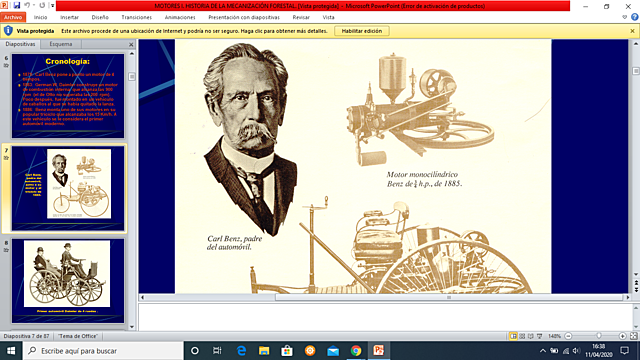Open PowerPoint Help question mark icon
Image resolution: width=640 pixels, height=360 pixels.
634,17
